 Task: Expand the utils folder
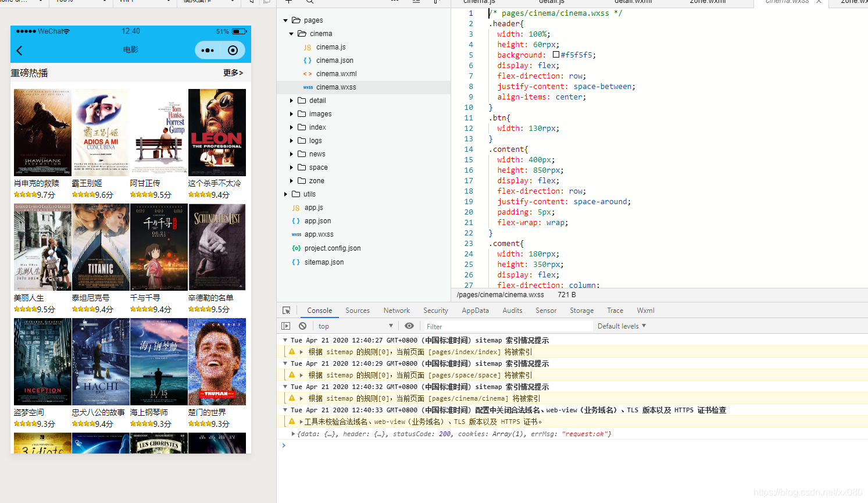coord(285,194)
